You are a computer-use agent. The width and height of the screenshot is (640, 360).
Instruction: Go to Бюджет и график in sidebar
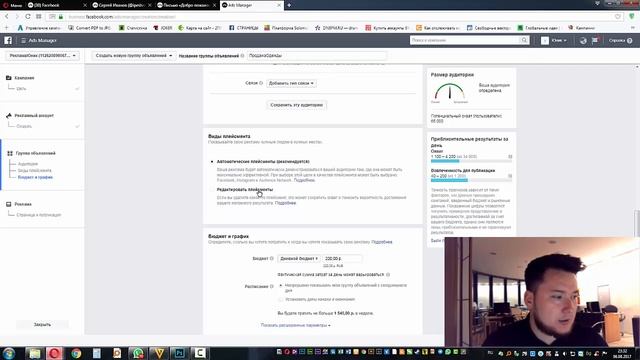click(x=35, y=177)
